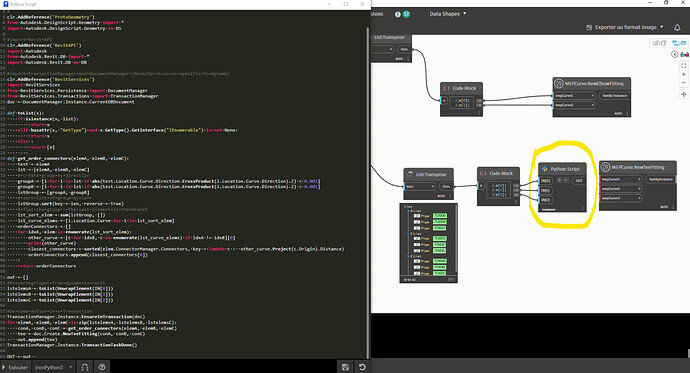Click the Python Script node logo icon
The height and width of the screenshot is (373, 690).
point(545,169)
